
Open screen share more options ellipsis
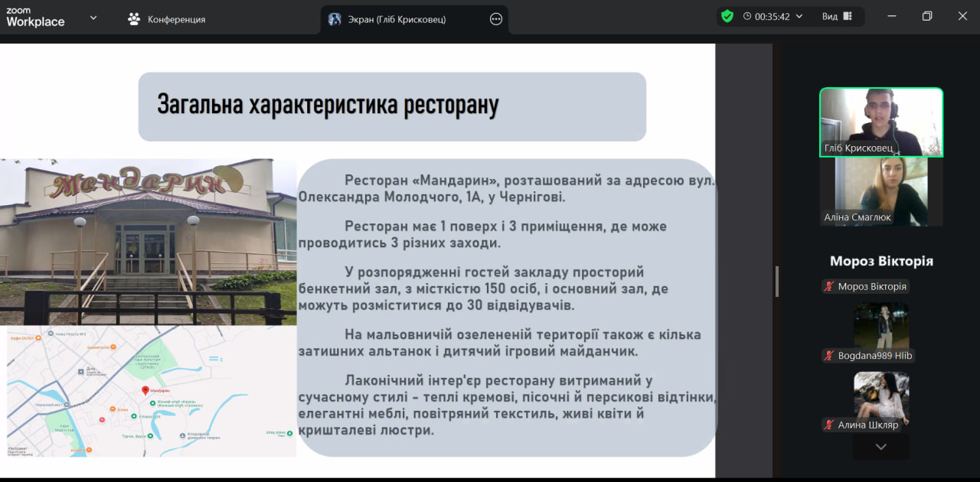[x=496, y=19]
